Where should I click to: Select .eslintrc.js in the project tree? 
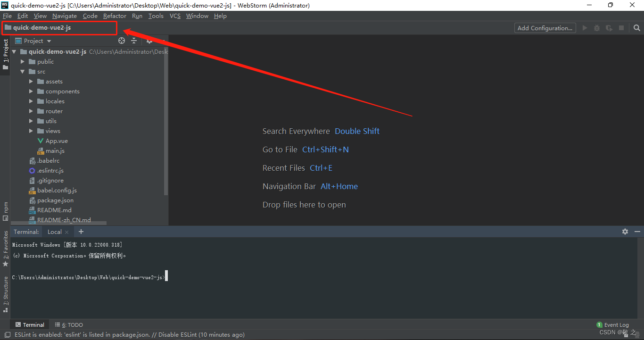tap(50, 171)
